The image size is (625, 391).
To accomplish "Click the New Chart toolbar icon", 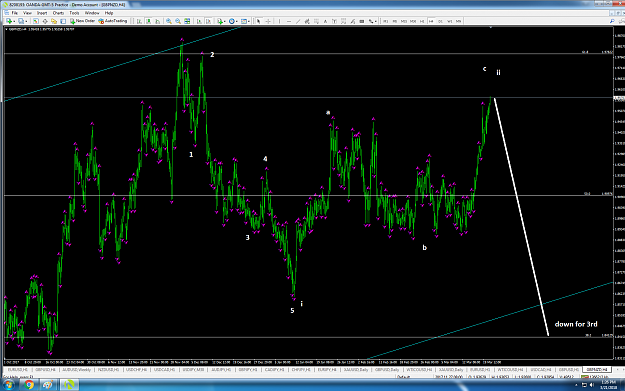I will pos(9,21).
